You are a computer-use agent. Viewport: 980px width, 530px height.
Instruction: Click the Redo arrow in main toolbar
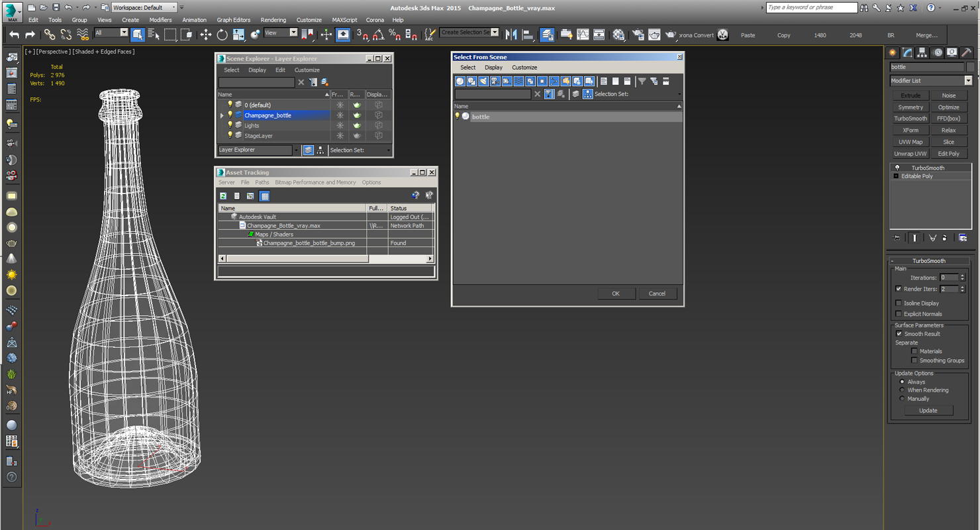tap(30, 34)
